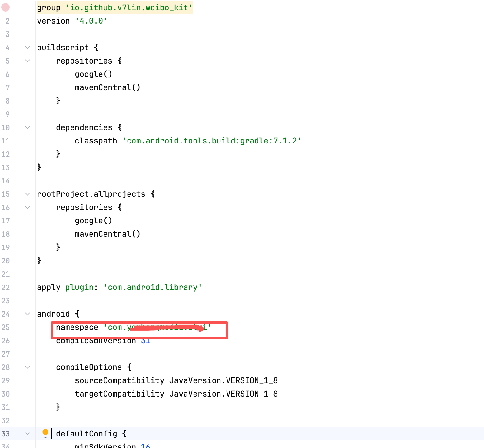Collapse the defaultConfig block
This screenshot has width=484, height=448.
pos(28,434)
